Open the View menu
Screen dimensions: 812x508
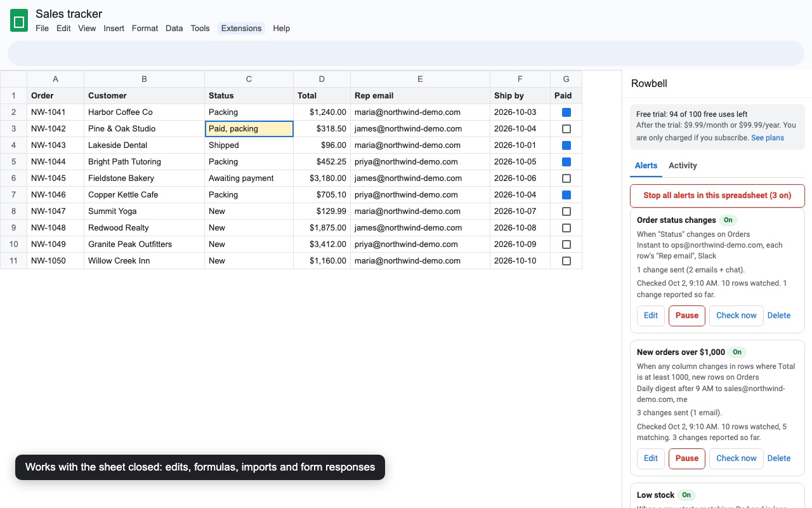click(x=87, y=29)
